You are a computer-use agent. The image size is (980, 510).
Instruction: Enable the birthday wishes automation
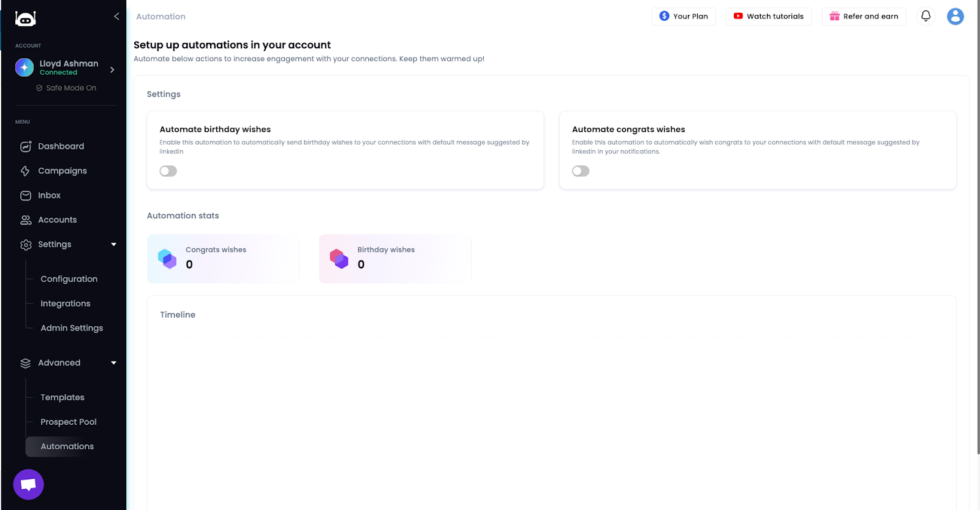168,171
